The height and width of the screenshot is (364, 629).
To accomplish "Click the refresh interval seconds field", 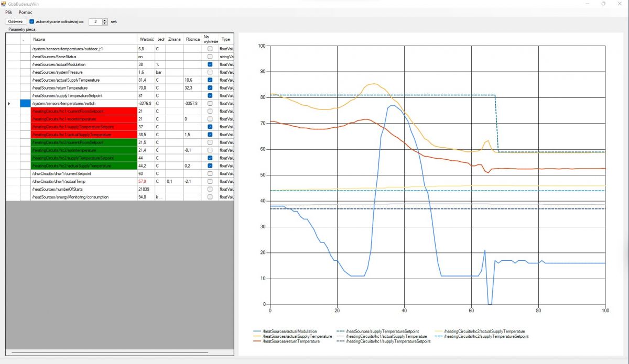I will [95, 22].
